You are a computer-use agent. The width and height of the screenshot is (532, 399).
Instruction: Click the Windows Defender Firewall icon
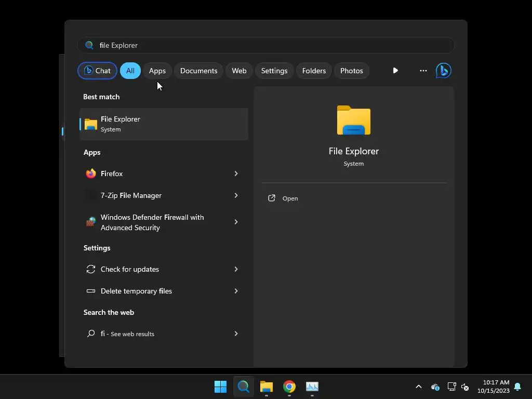[90, 222]
